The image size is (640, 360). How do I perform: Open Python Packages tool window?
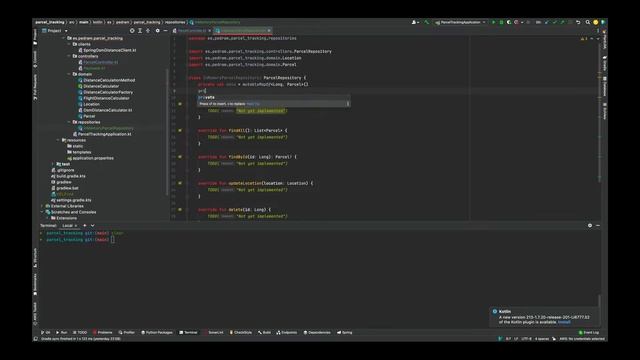pyautogui.click(x=157, y=333)
